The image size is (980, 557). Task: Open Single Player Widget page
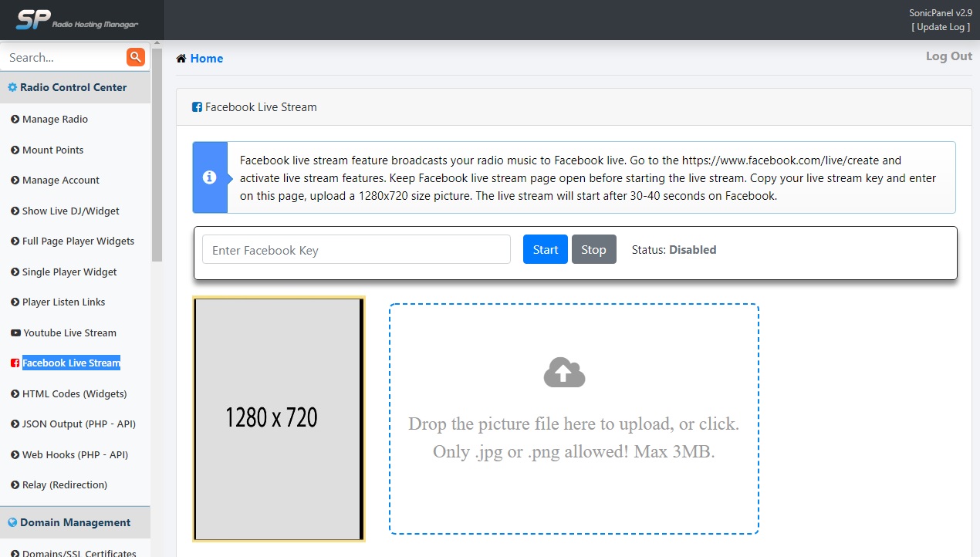(x=69, y=272)
